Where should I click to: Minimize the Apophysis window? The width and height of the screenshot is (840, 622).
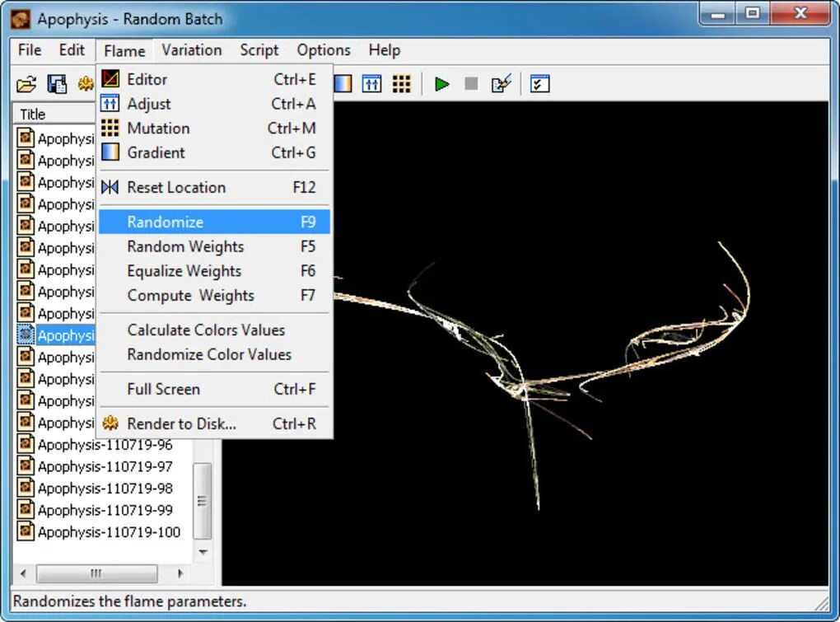click(x=718, y=15)
